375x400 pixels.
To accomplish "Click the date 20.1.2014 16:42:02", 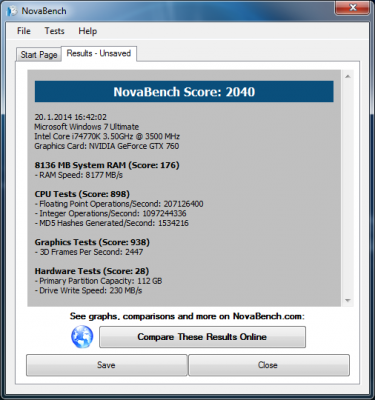I will click(x=71, y=117).
